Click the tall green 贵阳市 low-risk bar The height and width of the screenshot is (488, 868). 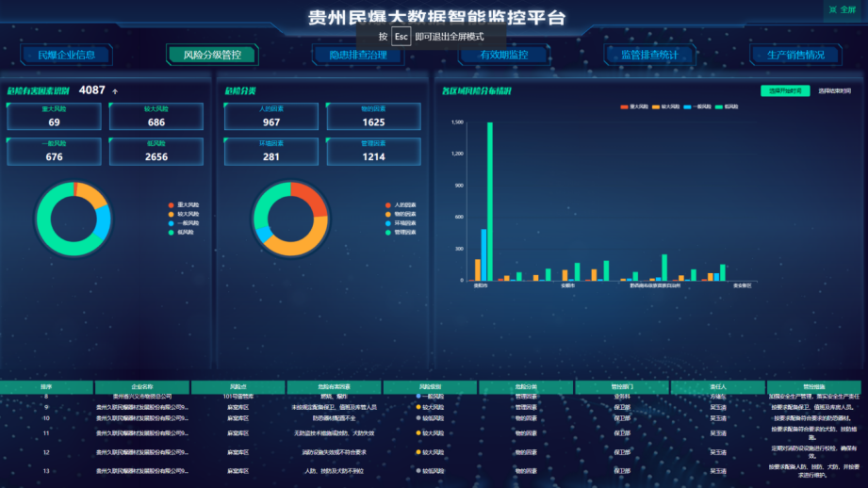point(490,202)
